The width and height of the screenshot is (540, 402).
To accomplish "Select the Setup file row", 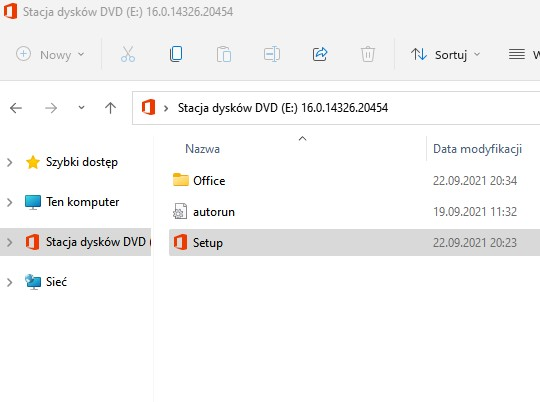I will click(354, 243).
